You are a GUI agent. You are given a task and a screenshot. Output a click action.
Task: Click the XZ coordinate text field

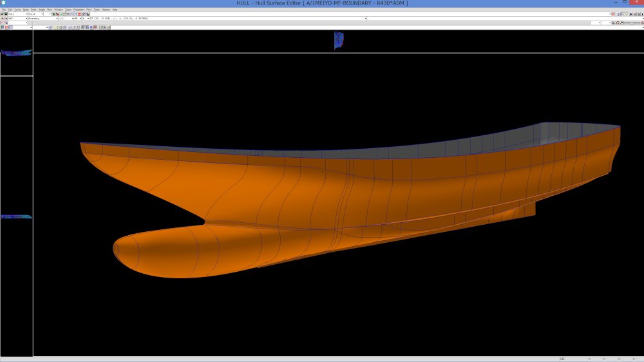225,19
